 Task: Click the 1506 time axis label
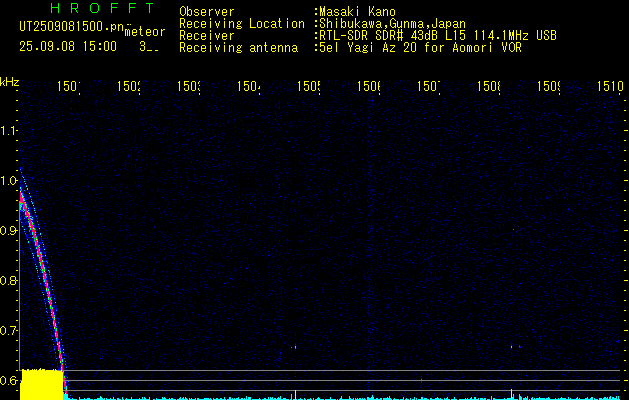click(369, 86)
